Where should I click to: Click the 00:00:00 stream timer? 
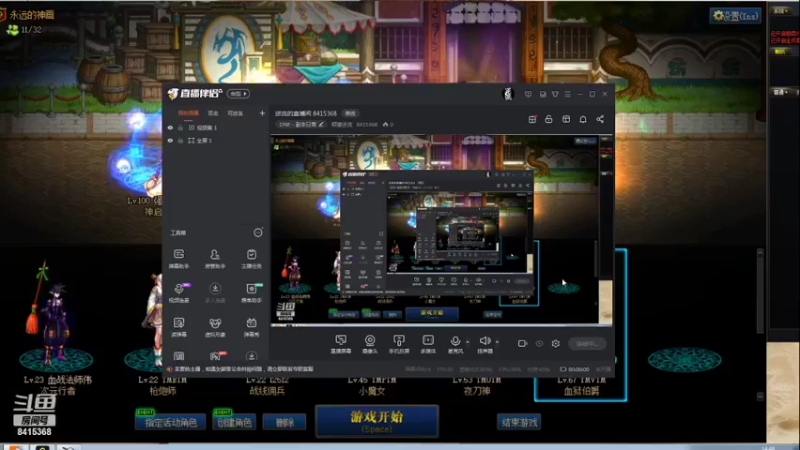[579, 369]
